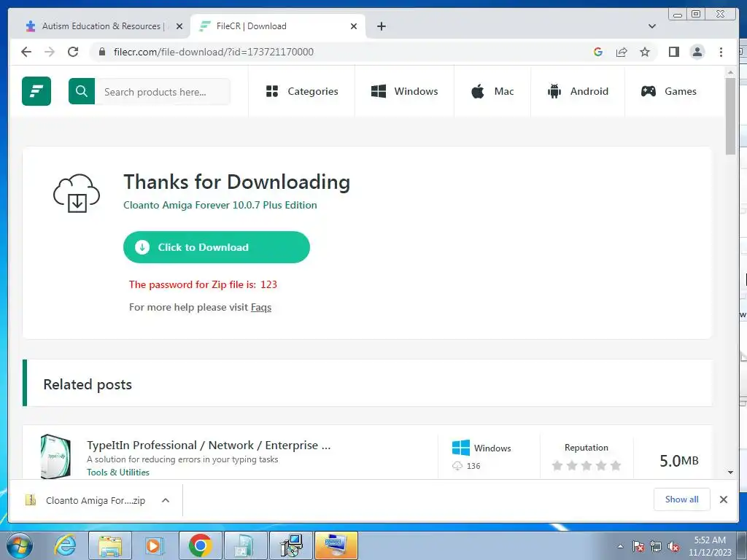Open a new browser tab

click(x=381, y=26)
